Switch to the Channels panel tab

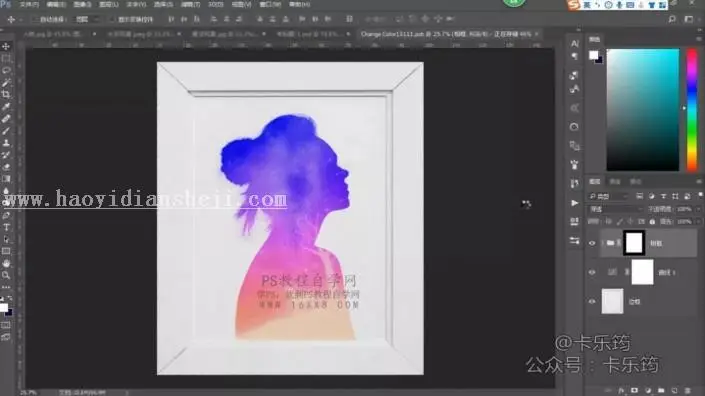615,182
